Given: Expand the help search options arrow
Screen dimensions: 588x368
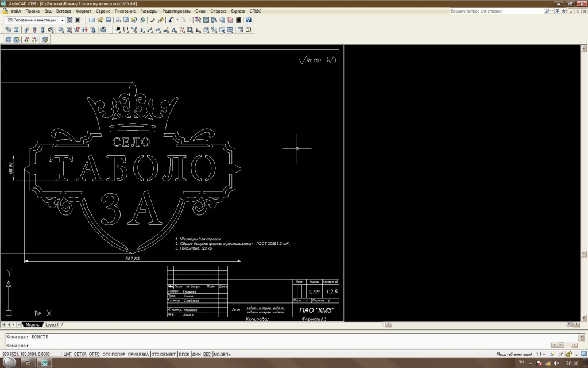Looking at the screenshot, I should (x=552, y=11).
